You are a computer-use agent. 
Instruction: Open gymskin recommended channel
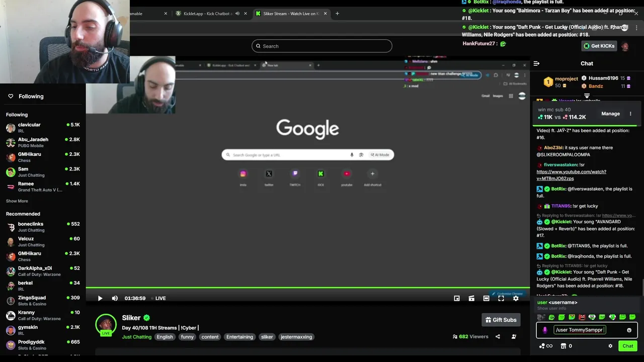pos(43,330)
